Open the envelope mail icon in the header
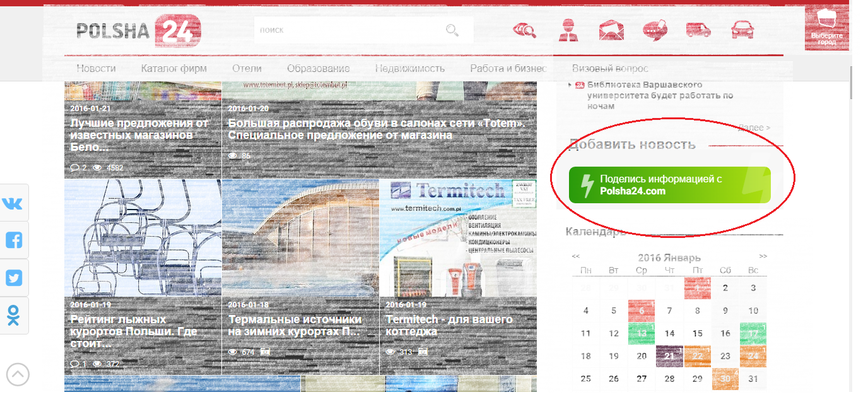This screenshot has width=868, height=409. click(x=611, y=30)
